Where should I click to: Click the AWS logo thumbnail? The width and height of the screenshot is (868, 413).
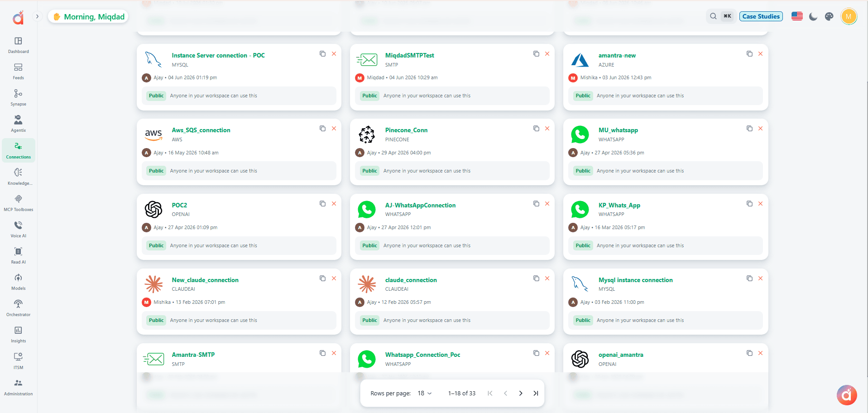[153, 134]
